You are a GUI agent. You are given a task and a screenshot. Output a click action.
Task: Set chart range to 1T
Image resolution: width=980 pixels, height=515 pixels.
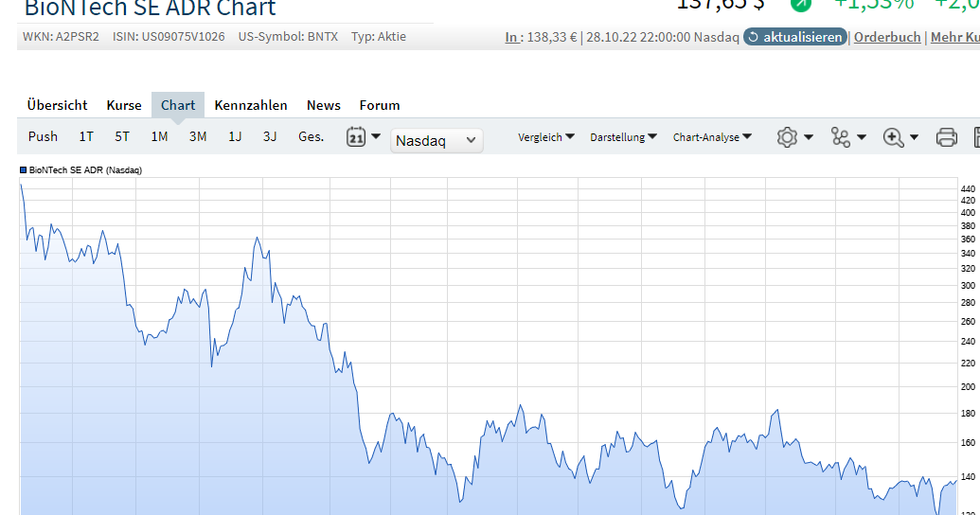[86, 136]
